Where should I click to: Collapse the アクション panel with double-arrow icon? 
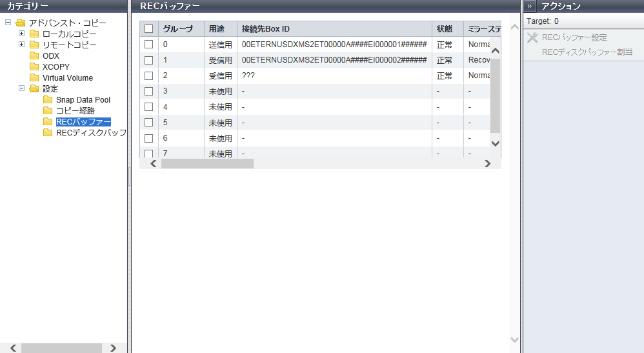click(x=529, y=6)
